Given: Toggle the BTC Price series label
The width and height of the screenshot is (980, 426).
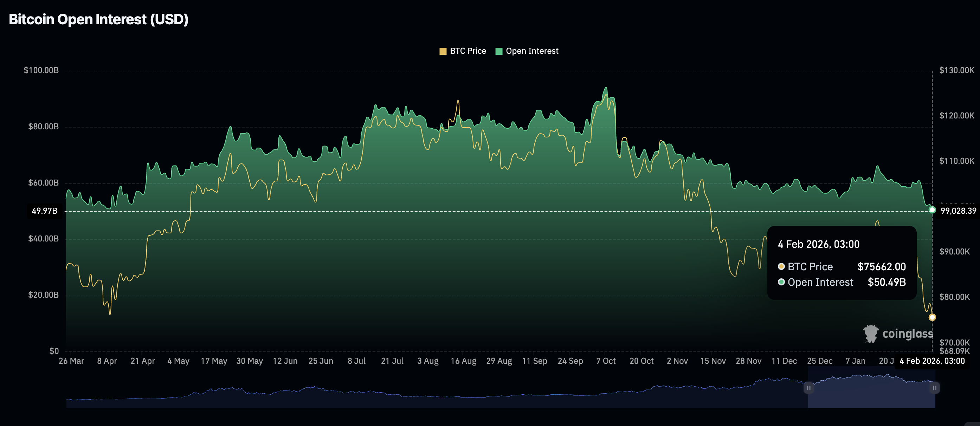Looking at the screenshot, I should pos(468,51).
